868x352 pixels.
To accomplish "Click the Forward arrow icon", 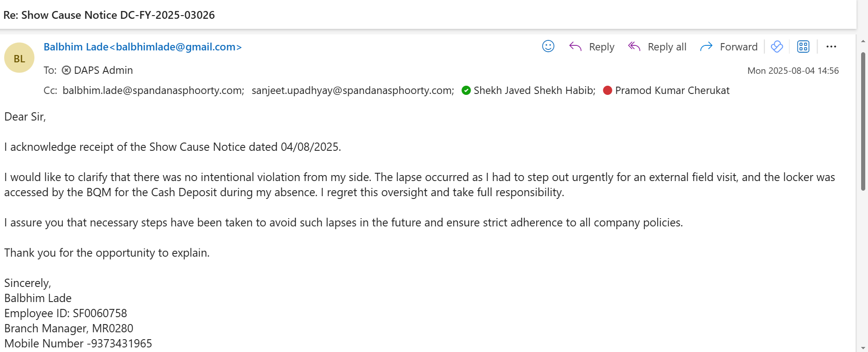I will [x=706, y=46].
